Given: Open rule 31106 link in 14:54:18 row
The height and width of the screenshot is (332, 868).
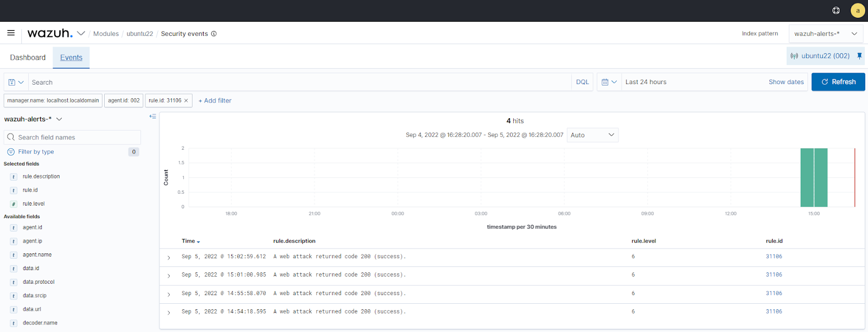Looking at the screenshot, I should point(774,312).
